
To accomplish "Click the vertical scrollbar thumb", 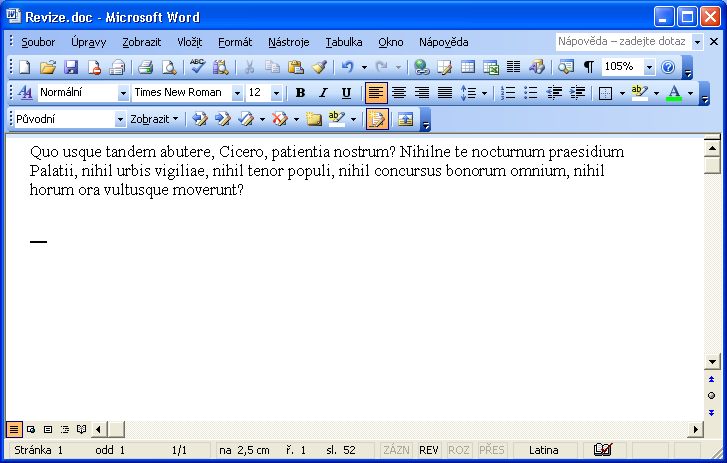I will 712,165.
